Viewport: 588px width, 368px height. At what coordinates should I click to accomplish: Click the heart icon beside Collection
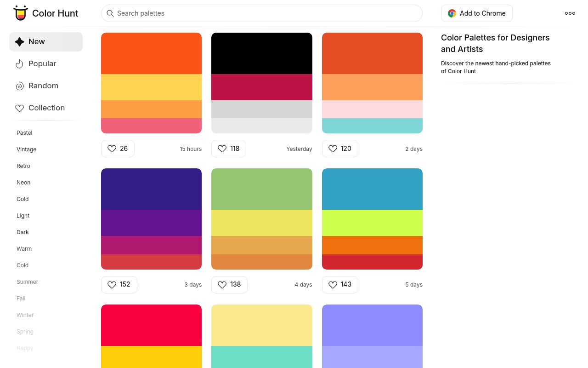19,108
